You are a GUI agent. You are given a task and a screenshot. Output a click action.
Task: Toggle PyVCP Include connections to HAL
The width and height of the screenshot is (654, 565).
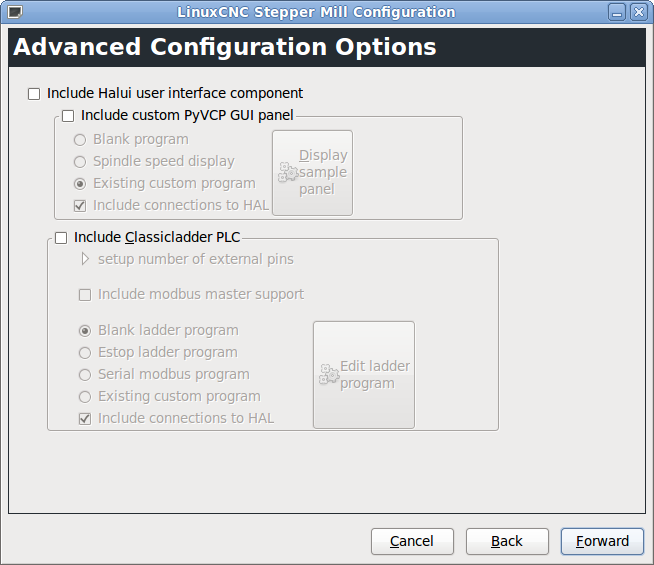pyautogui.click(x=80, y=206)
